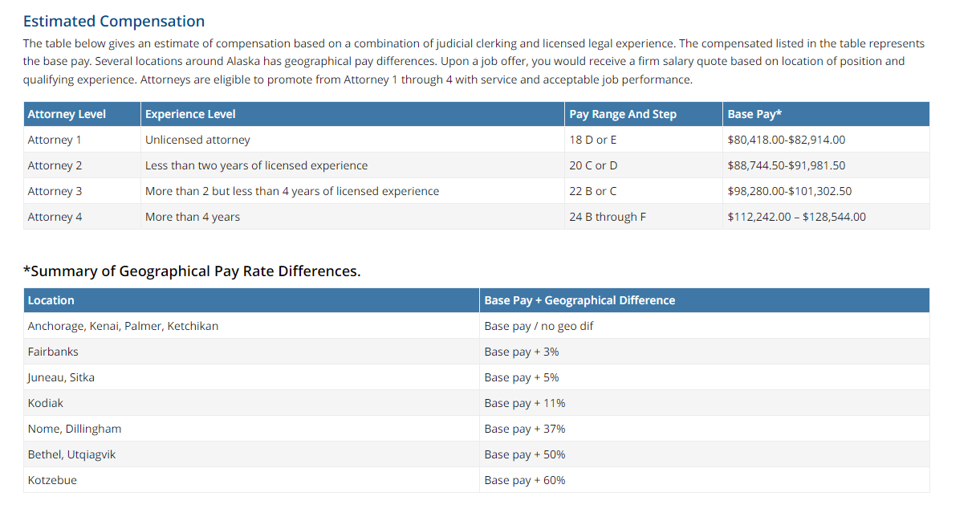Click the Location column header
Image resolution: width=980 pixels, height=513 pixels.
(x=51, y=300)
